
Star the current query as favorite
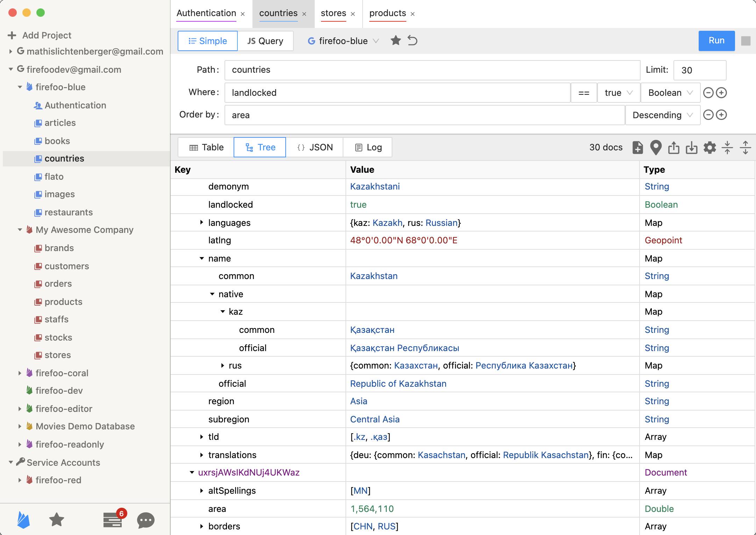(x=395, y=41)
